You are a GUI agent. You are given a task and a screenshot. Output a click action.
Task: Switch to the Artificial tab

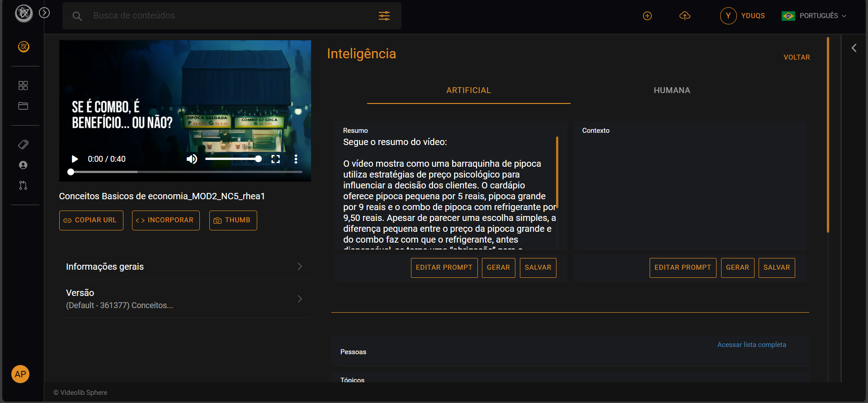click(x=468, y=90)
